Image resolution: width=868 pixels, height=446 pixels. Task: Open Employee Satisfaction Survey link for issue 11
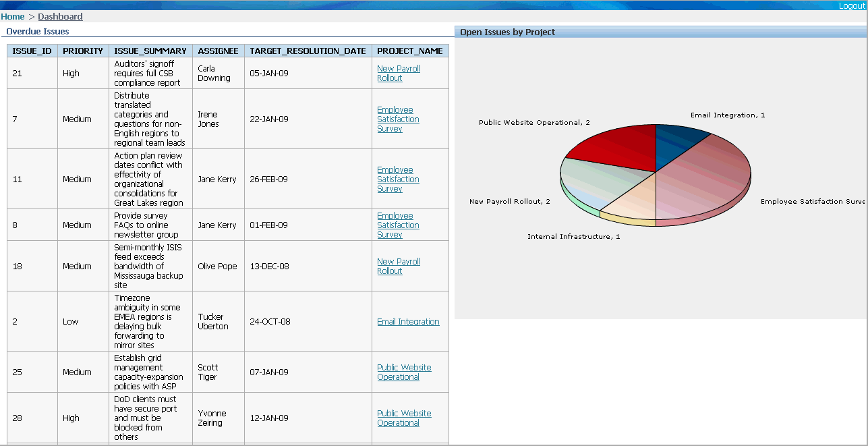pyautogui.click(x=398, y=179)
